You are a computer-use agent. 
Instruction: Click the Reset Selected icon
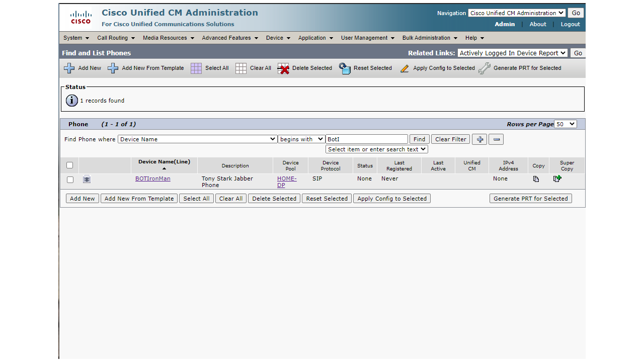click(x=345, y=68)
